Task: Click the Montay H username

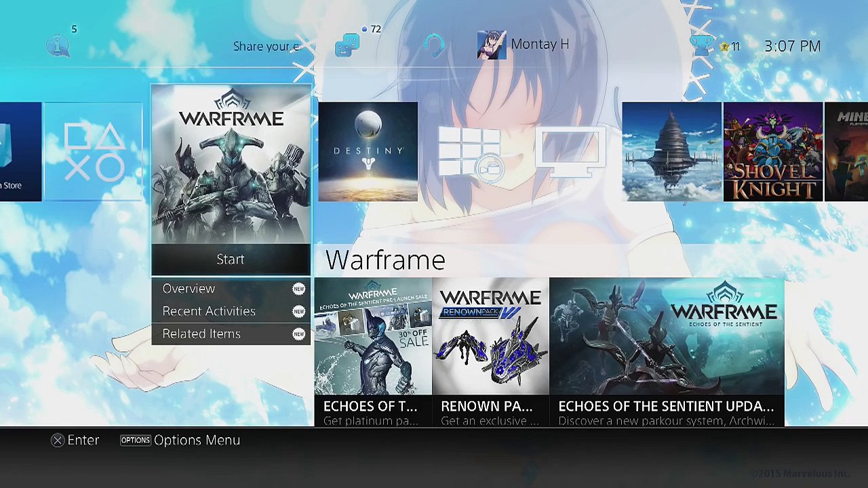Action: (x=540, y=44)
